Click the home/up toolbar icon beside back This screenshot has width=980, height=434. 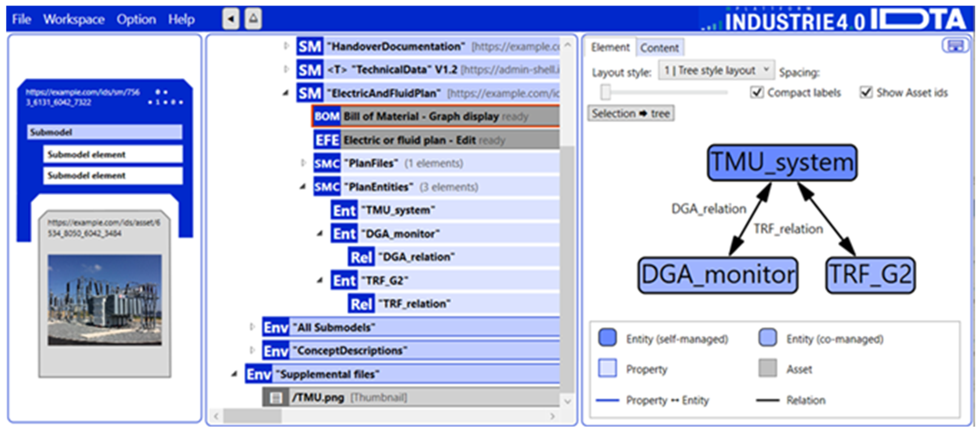[254, 18]
